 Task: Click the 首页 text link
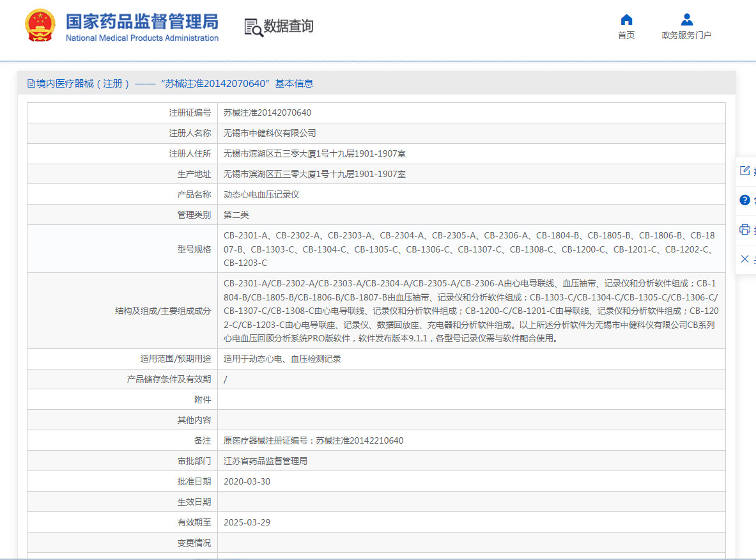pos(626,35)
